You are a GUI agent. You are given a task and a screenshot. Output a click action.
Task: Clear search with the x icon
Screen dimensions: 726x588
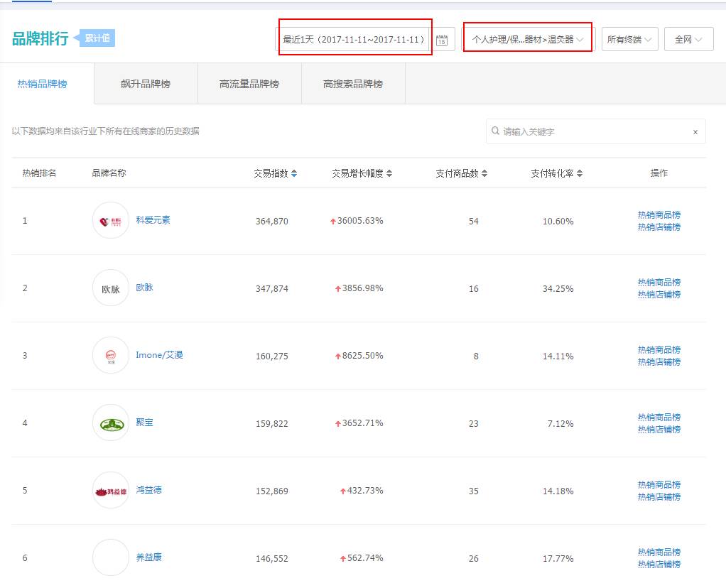[695, 132]
